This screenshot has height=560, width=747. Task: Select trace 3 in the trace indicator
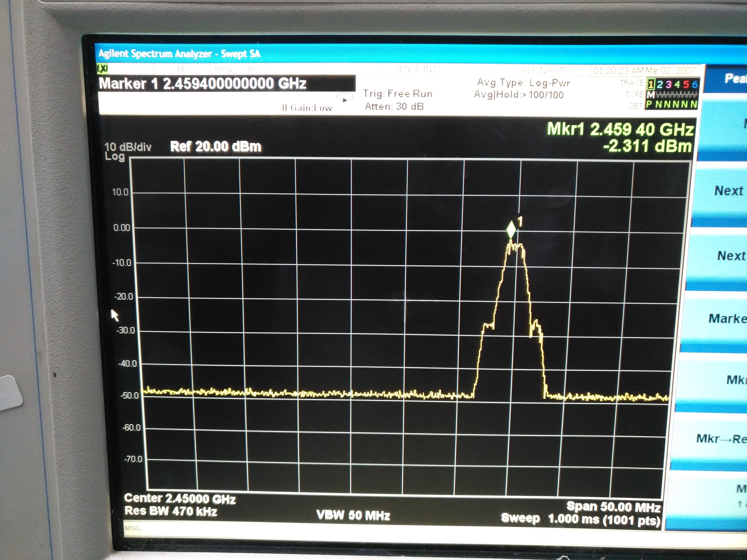tap(668, 84)
